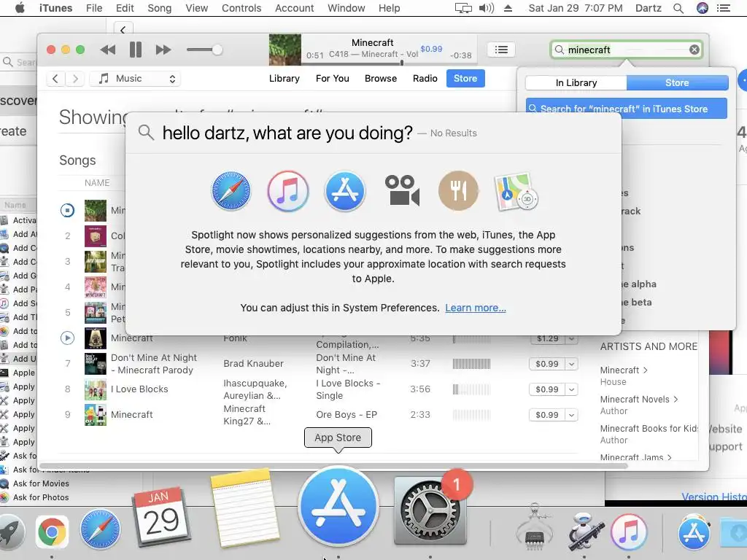
Task: Open Notification Center list icon
Action: pos(724,8)
